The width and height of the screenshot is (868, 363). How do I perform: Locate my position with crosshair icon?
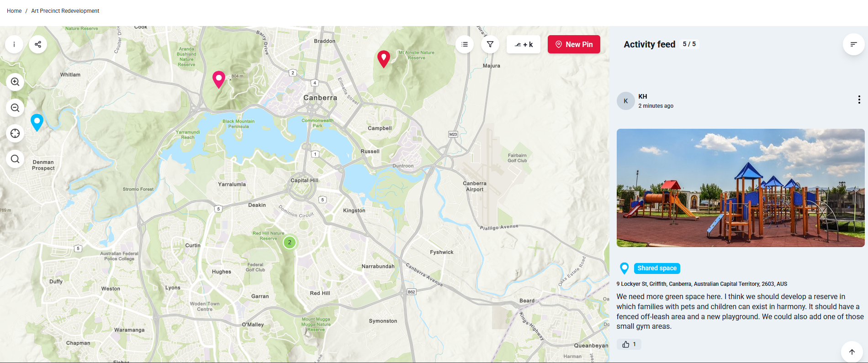pyautogui.click(x=15, y=133)
